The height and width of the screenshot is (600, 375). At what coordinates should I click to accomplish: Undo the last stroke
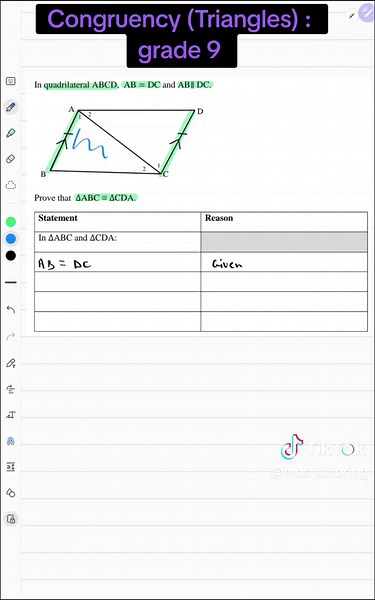11,310
